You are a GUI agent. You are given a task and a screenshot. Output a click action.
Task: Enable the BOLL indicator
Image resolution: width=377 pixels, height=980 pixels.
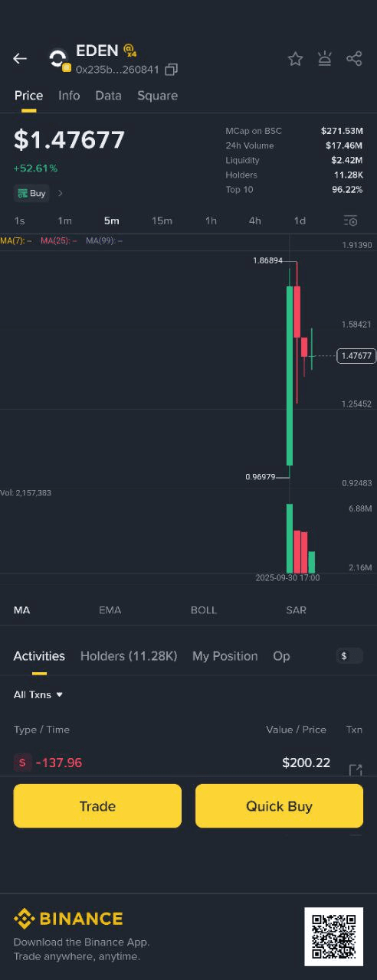point(204,610)
